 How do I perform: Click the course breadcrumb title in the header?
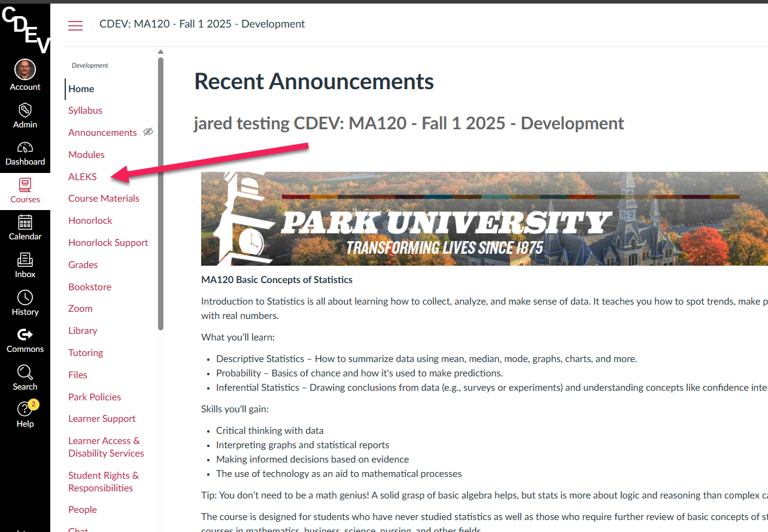[x=202, y=24]
